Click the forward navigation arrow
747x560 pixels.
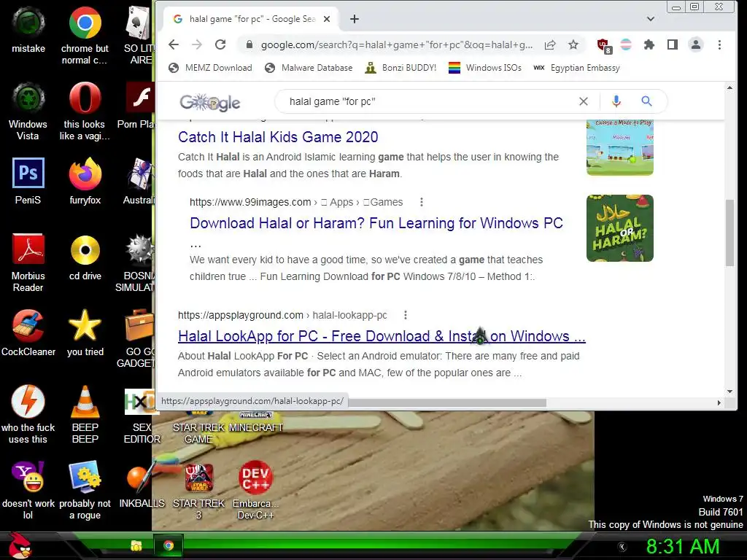point(197,44)
